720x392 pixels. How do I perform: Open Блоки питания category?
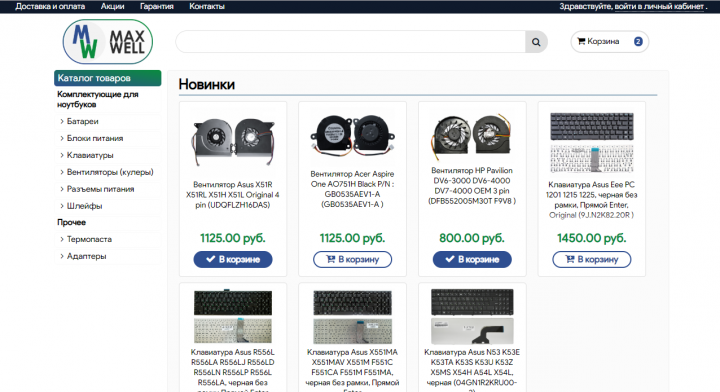tap(95, 138)
